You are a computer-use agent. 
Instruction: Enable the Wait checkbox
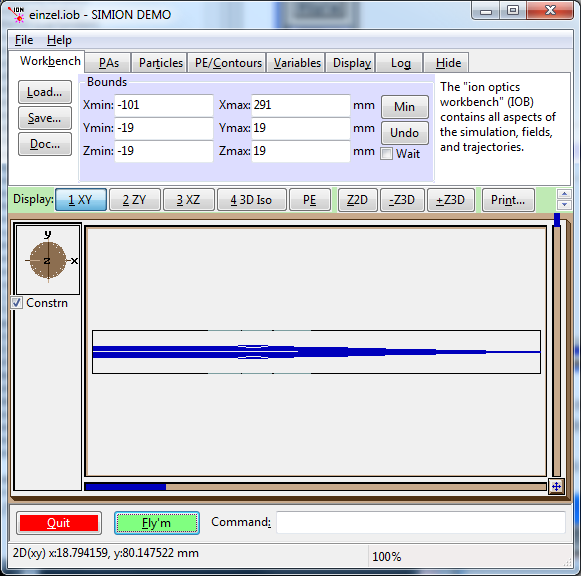386,153
